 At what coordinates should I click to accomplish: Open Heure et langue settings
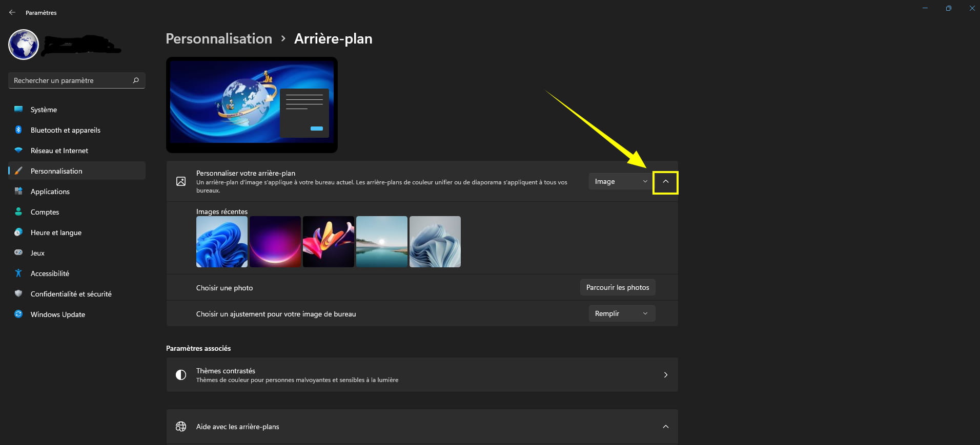56,232
